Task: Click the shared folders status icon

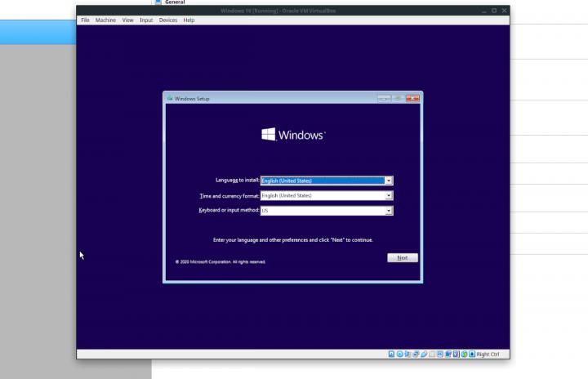Action: click(x=432, y=354)
